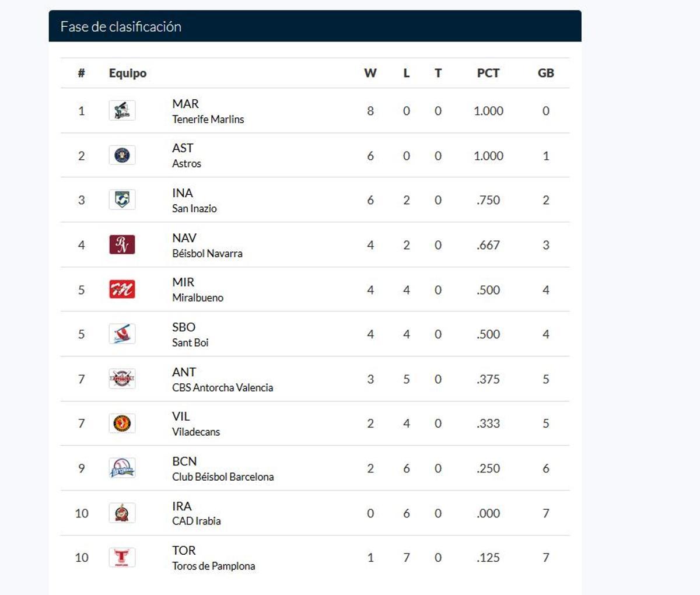Select the CAD Irabia team emblem
The width and height of the screenshot is (700, 595).
pyautogui.click(x=122, y=513)
